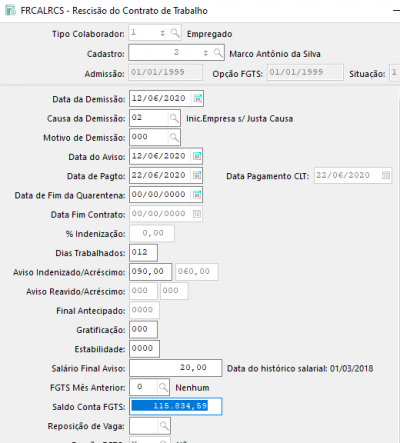The image size is (400, 443).
Task: Select the Salário Final Aviso field
Action: click(x=176, y=368)
